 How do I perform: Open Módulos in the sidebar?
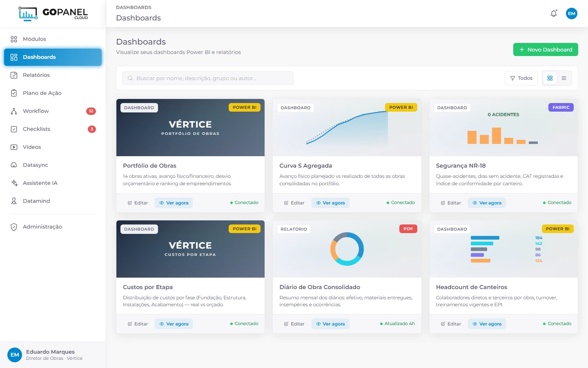pos(53,39)
